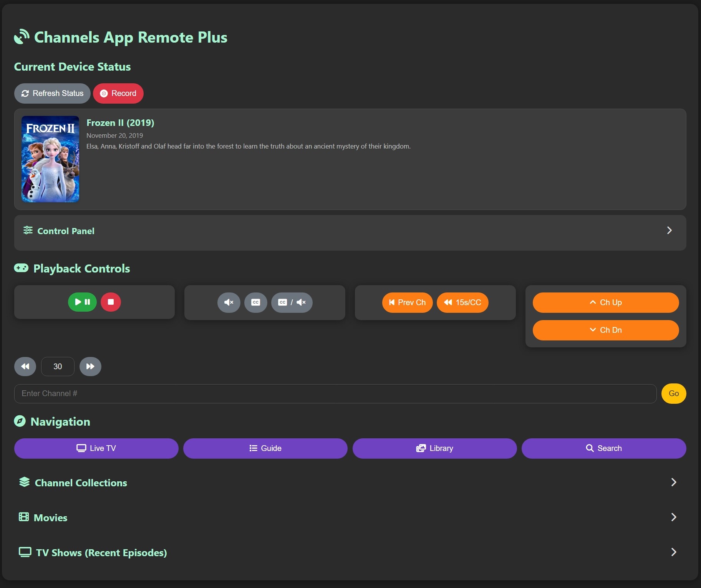Screen dimensions: 701x588
Task: Toggle closed captions CC button
Action: [x=255, y=302]
